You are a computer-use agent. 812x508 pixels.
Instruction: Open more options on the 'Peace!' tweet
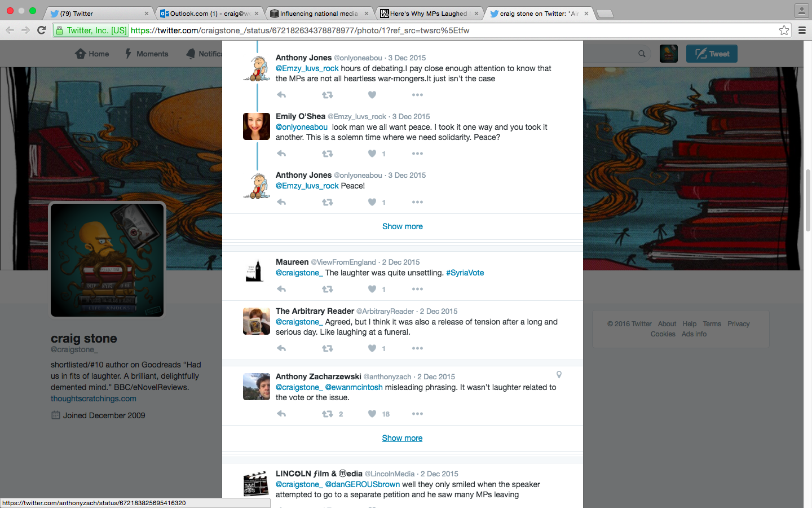[x=417, y=202]
